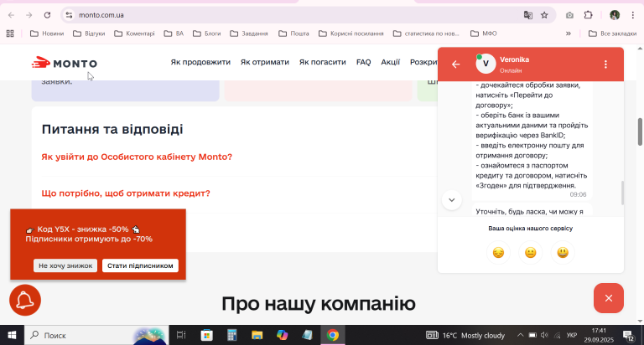Open the colorful Copilot icon on taskbar

click(x=282, y=335)
